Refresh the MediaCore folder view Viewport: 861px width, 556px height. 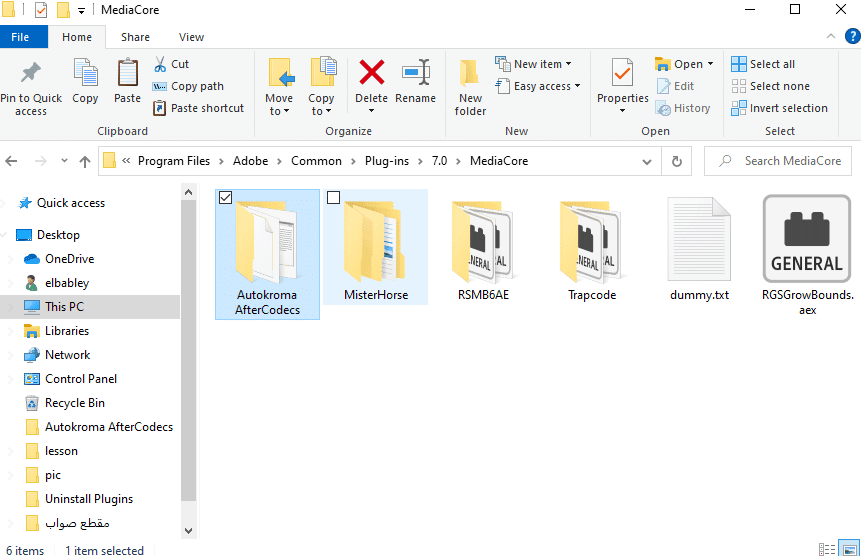click(677, 161)
